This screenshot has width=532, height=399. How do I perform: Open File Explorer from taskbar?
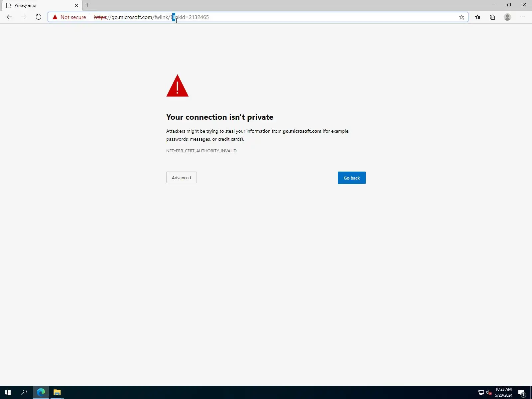tap(57, 392)
